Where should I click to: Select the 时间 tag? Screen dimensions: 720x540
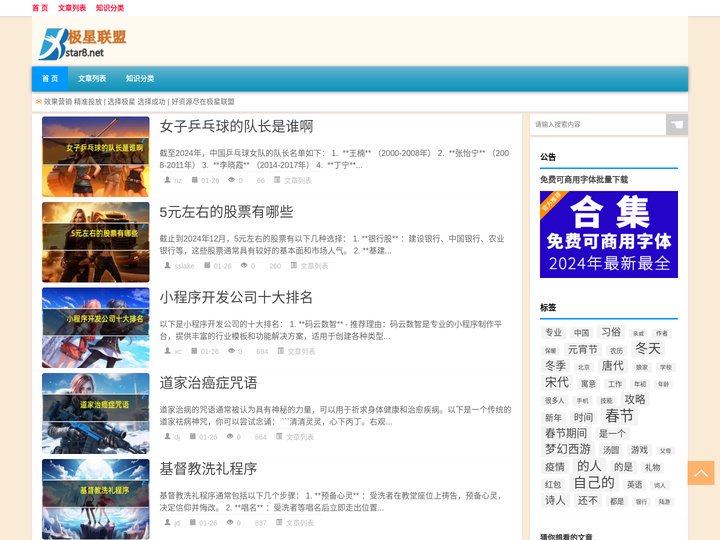[583, 417]
